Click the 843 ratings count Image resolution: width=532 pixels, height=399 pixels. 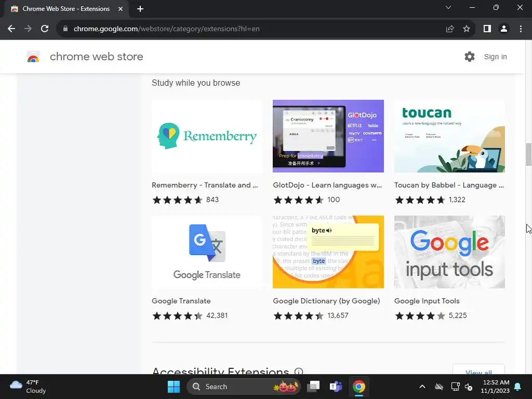coord(212,200)
